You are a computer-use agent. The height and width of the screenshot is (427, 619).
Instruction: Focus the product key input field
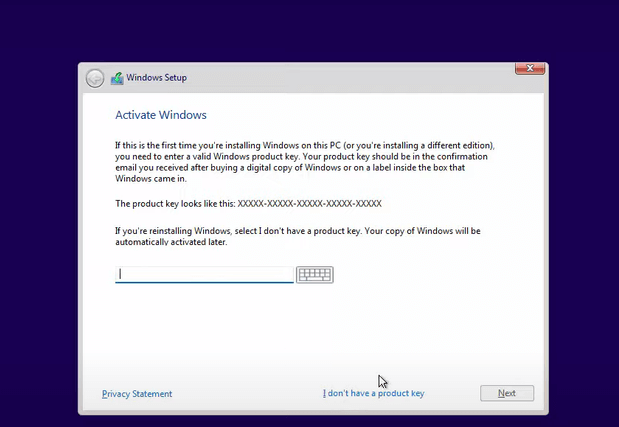(x=204, y=275)
